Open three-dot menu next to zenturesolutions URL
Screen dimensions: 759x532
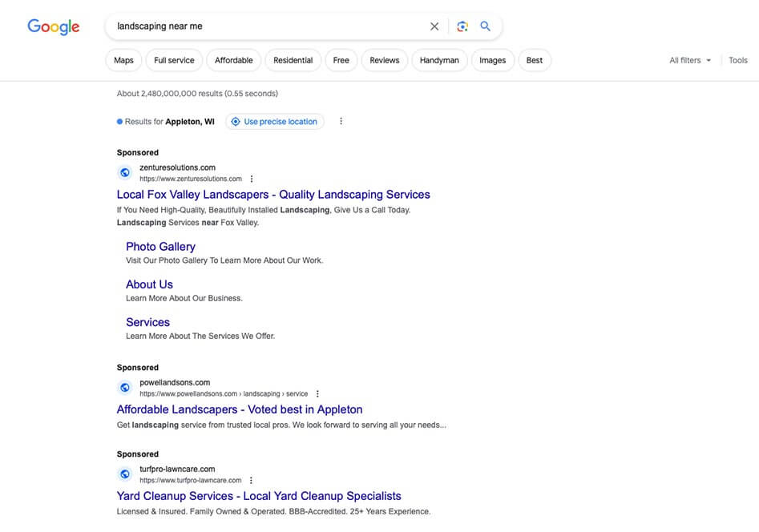[252, 179]
